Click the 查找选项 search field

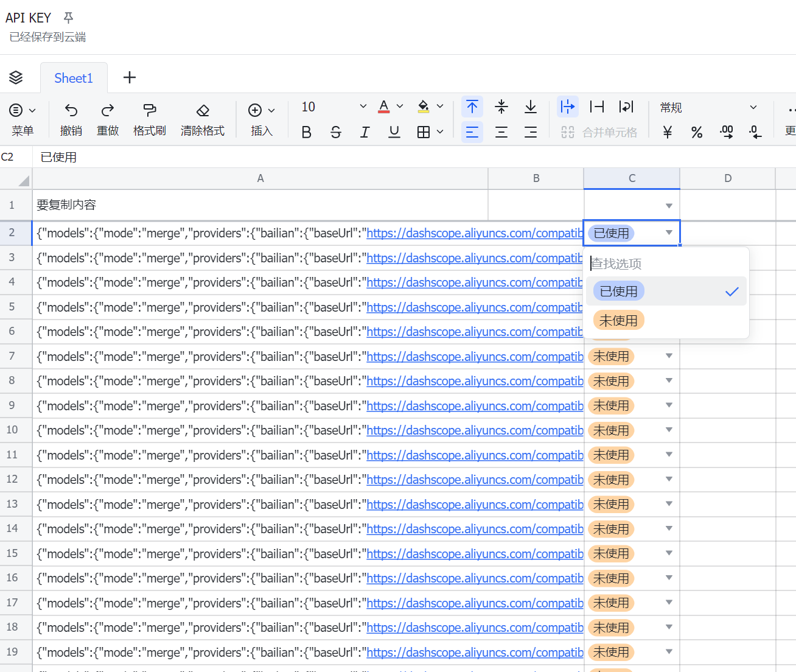(x=666, y=264)
